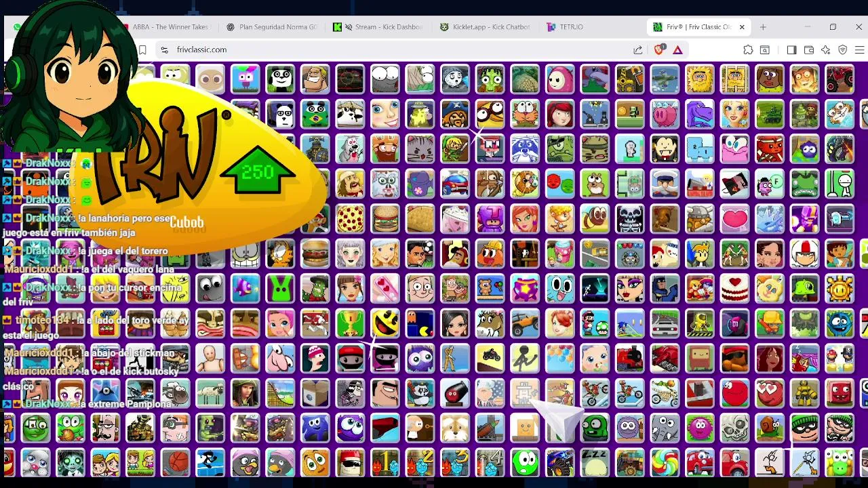Open the Mario with green mushroom game
This screenshot has width=868, height=488.
pos(595,323)
